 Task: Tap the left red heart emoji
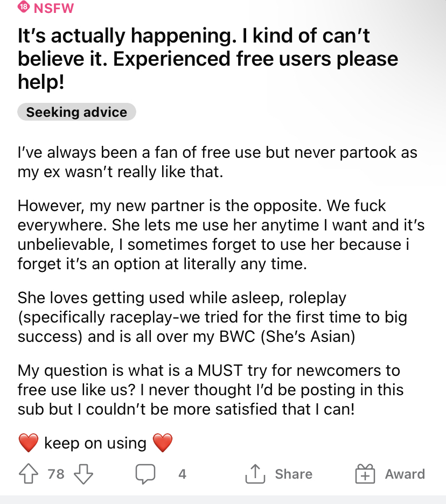[29, 443]
